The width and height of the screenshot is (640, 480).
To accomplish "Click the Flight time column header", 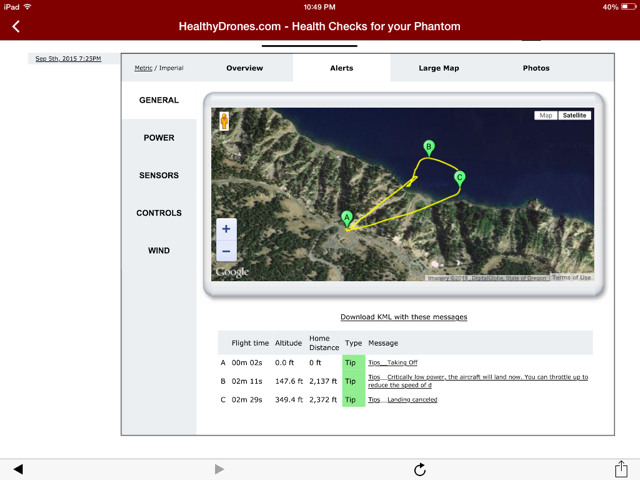I will coord(250,343).
